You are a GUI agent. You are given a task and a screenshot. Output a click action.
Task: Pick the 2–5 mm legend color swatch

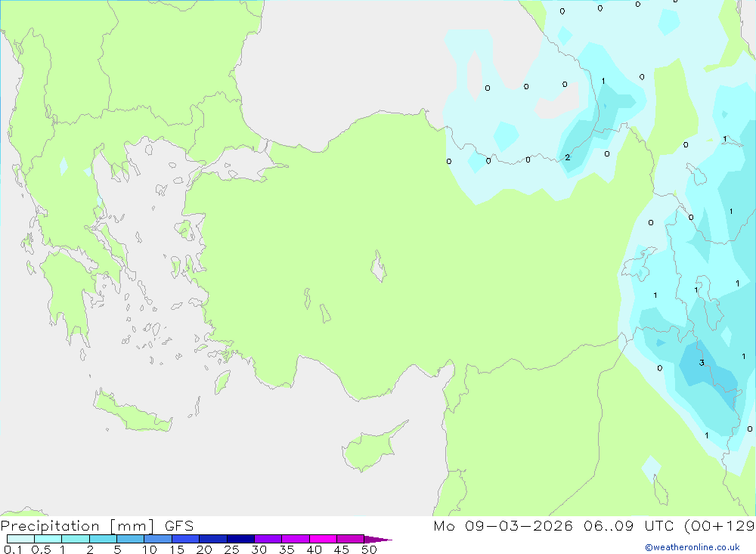pos(103,539)
